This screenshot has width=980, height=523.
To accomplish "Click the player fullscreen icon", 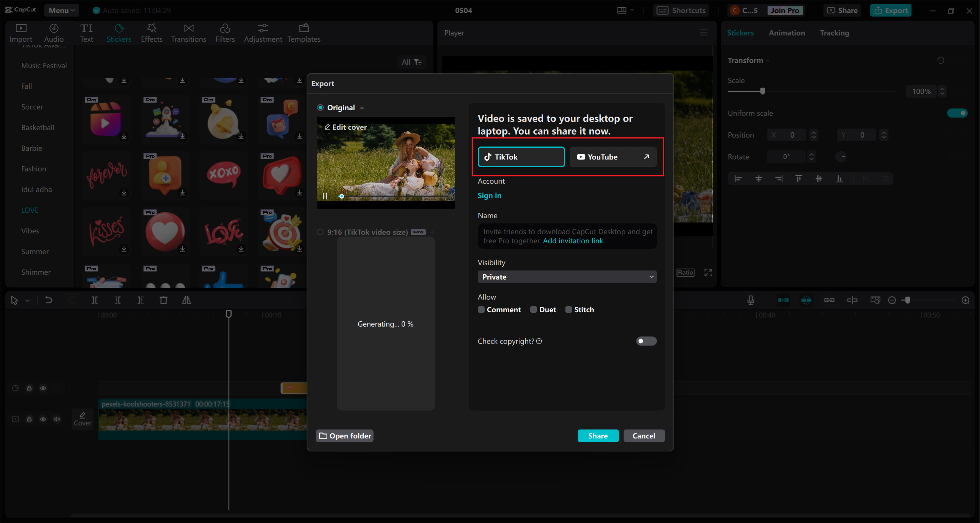I will (708, 272).
